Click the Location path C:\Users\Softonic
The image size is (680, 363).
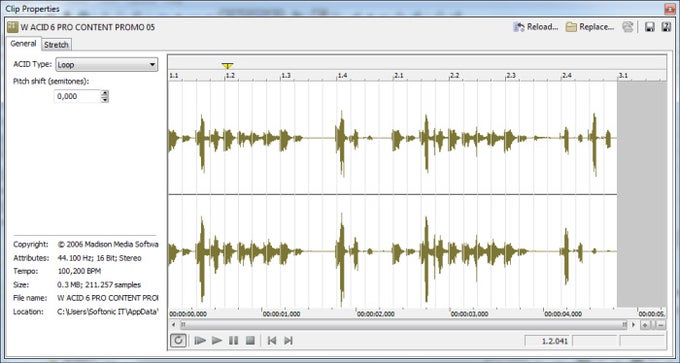coord(108,312)
